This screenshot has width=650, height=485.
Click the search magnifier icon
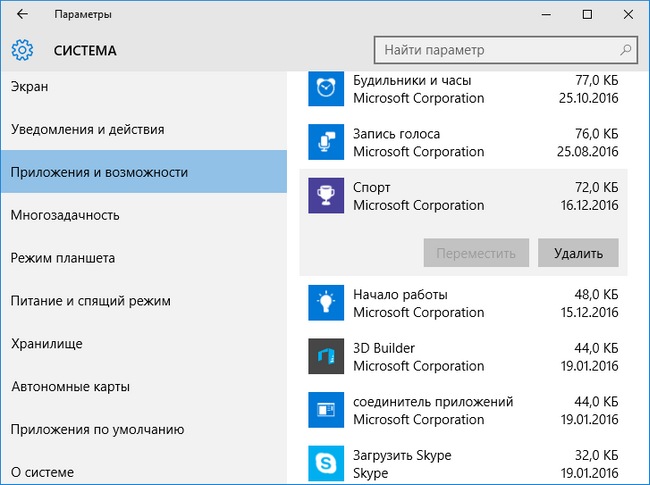pos(626,50)
